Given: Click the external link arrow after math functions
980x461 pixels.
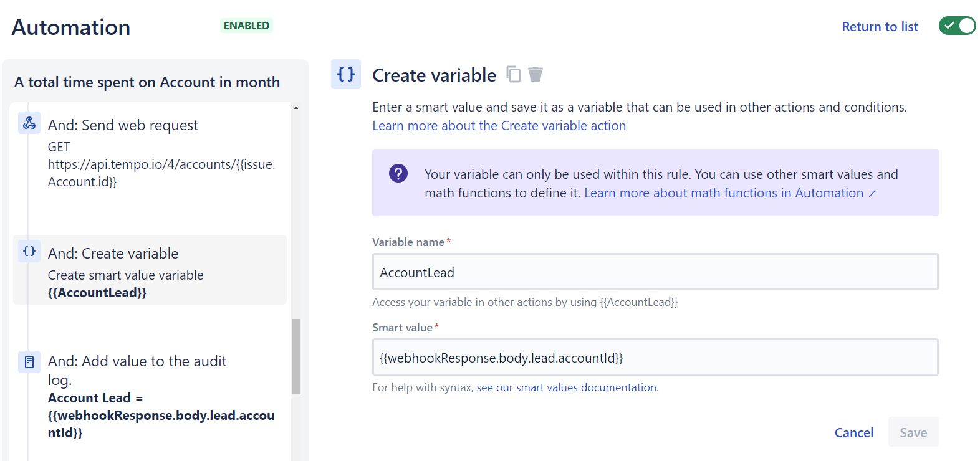Looking at the screenshot, I should [872, 194].
